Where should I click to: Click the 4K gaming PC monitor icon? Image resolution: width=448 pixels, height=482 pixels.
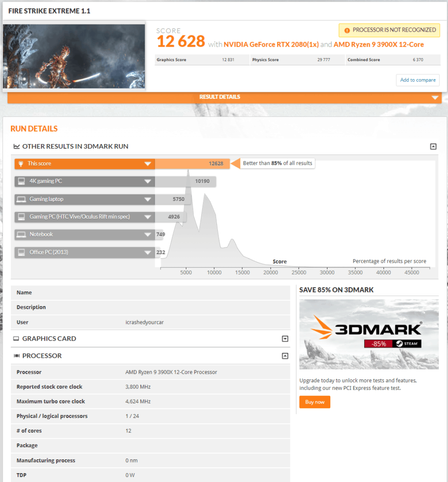tap(21, 181)
